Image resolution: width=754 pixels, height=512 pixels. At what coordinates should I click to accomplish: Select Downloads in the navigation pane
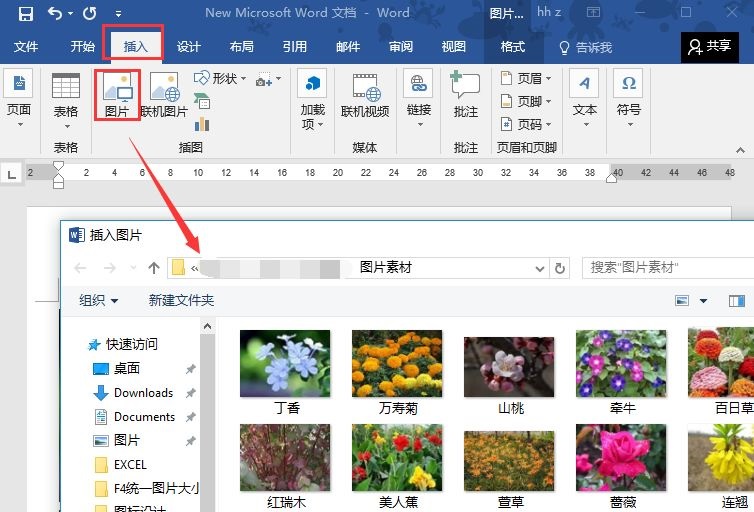[x=143, y=393]
